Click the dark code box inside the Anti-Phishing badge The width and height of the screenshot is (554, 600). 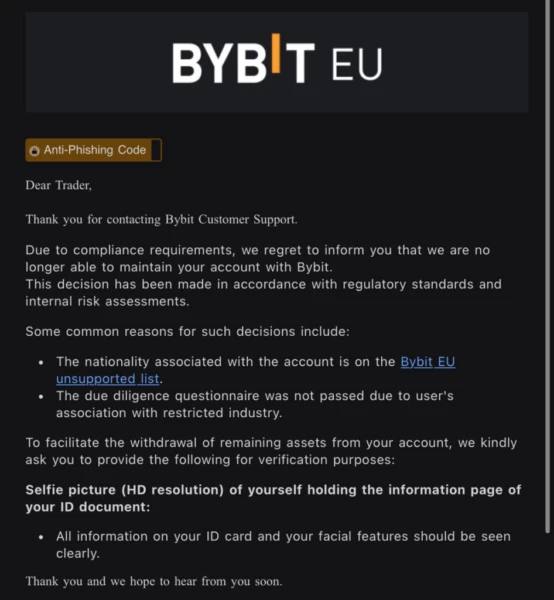point(156,150)
